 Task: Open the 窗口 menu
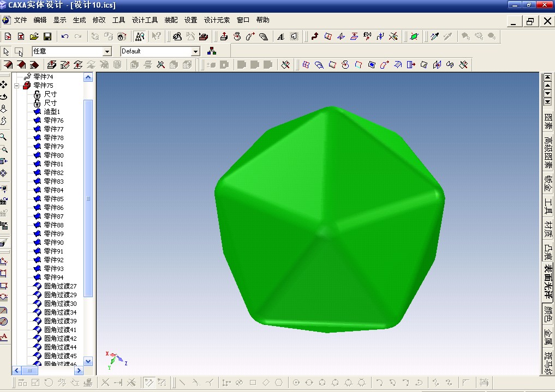click(243, 20)
